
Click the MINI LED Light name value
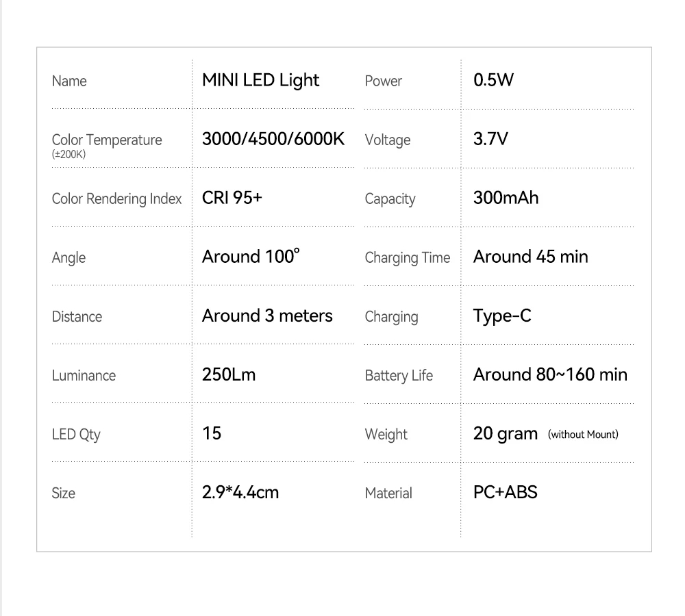(260, 80)
